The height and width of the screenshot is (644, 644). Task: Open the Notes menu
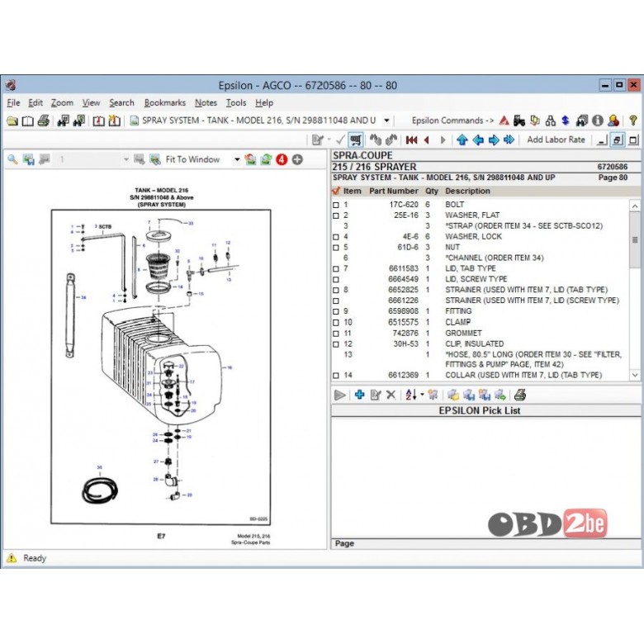(x=206, y=102)
